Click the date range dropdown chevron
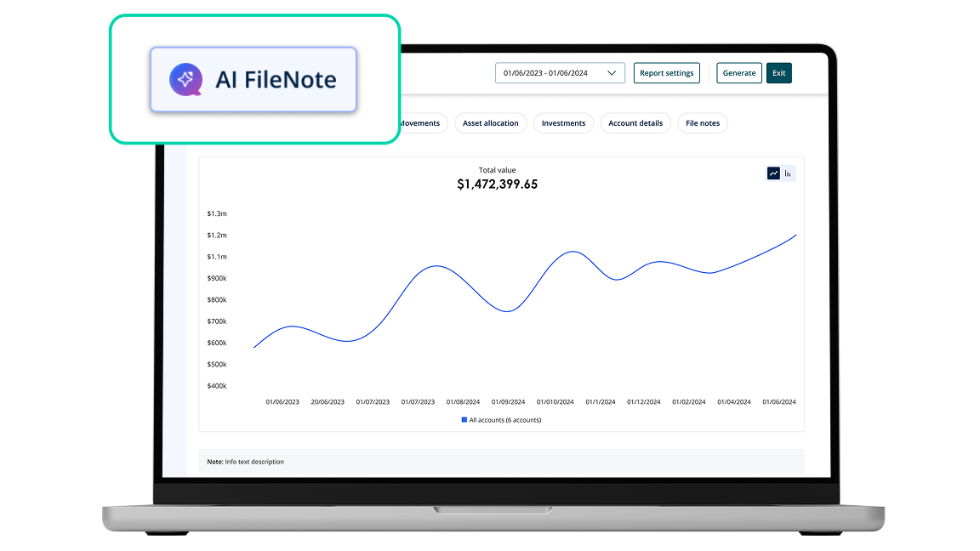This screenshot has width=980, height=551. 612,73
